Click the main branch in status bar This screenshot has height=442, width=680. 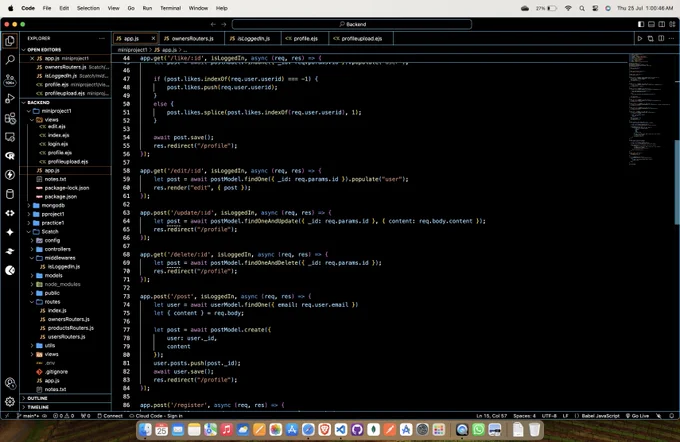29,416
